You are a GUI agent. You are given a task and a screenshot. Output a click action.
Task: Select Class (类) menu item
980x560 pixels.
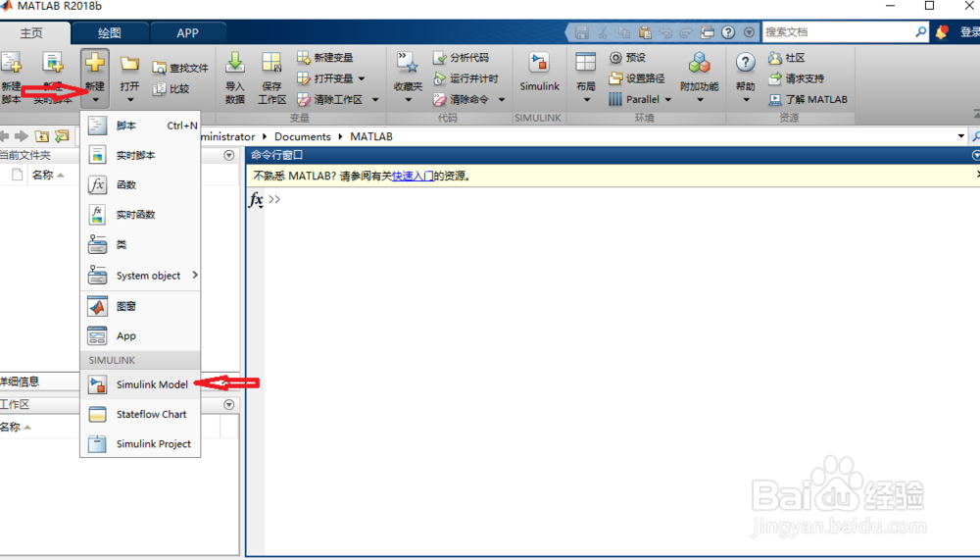click(140, 244)
